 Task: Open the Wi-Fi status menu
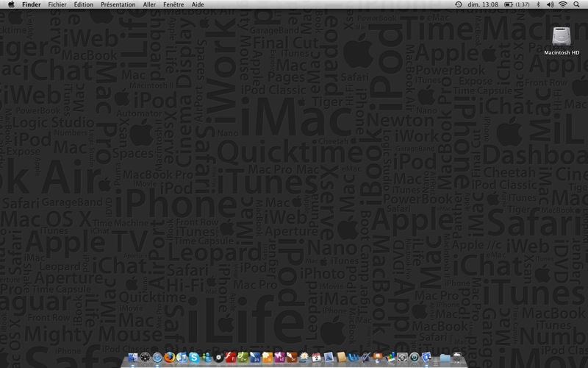click(563, 4)
